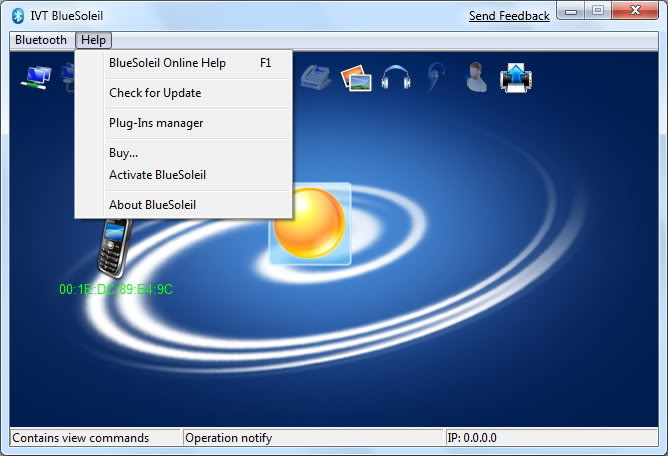Open the Basic Imaging pictures icon
This screenshot has width=668, height=456.
356,78
